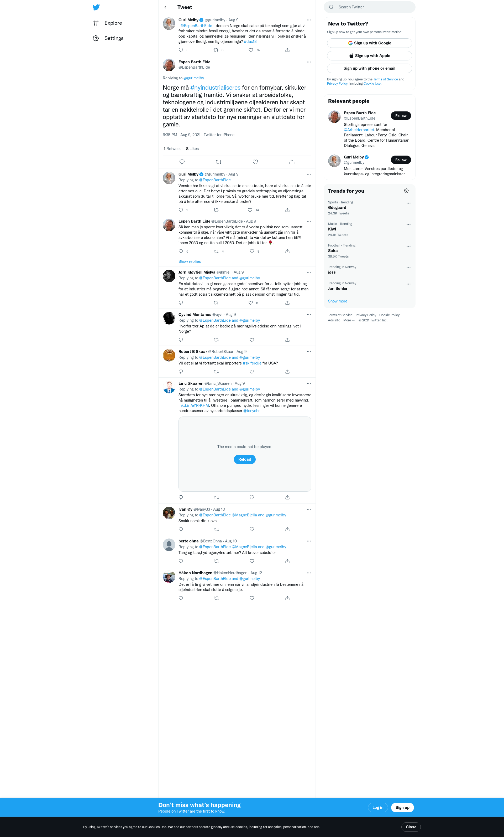Show replies under Espen Barth Eide's reply
This screenshot has width=504, height=837.
pyautogui.click(x=190, y=261)
